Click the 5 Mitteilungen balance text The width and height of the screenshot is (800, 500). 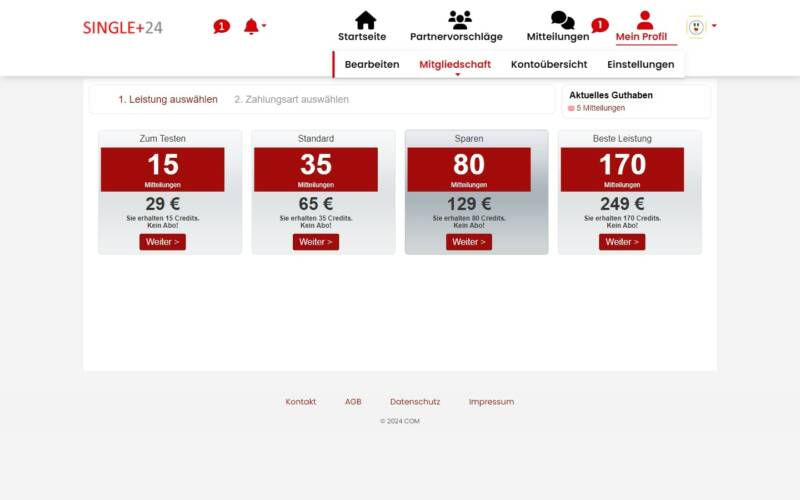pos(601,108)
